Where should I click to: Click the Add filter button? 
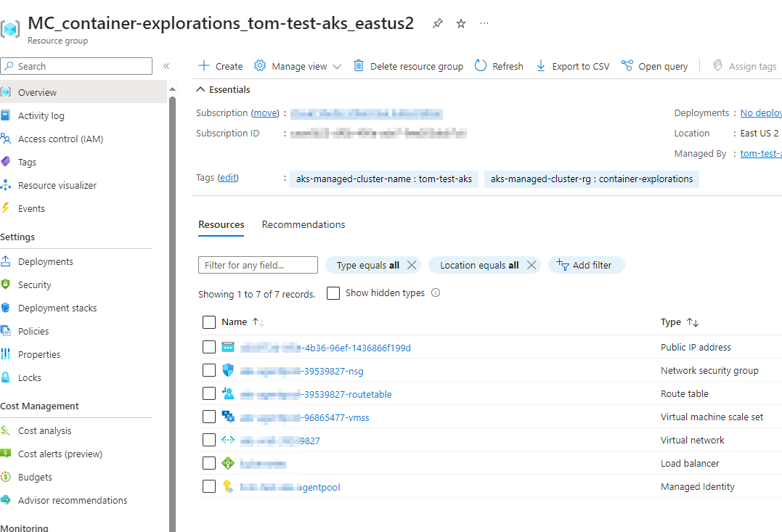[x=586, y=265]
